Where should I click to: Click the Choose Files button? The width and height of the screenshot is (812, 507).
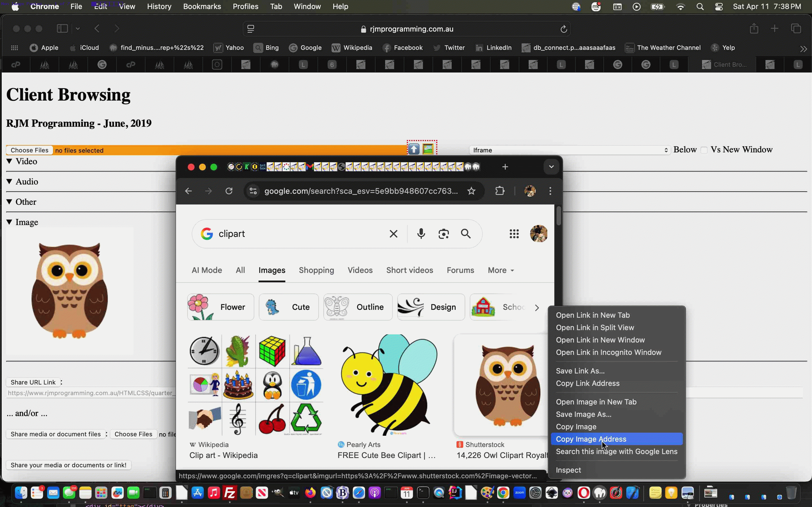point(29,150)
